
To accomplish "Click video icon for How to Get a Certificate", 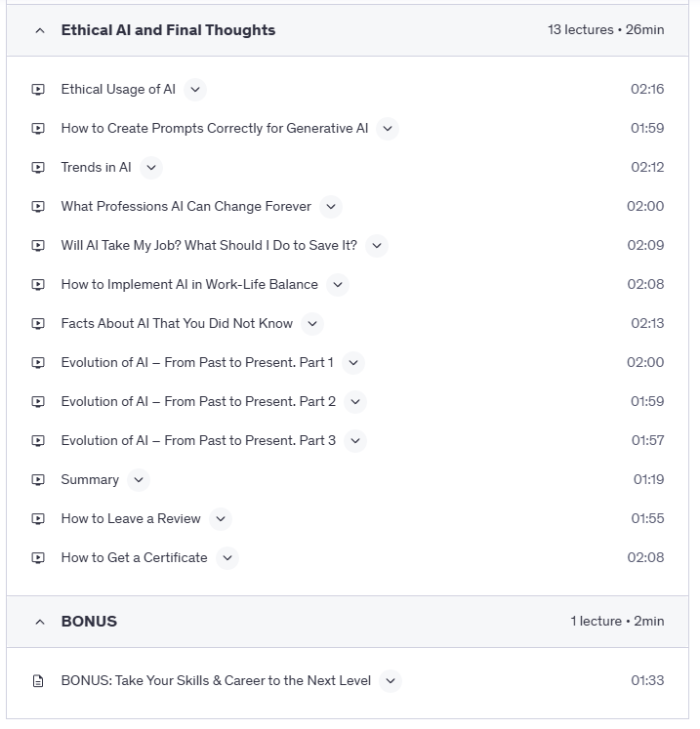I will (38, 558).
